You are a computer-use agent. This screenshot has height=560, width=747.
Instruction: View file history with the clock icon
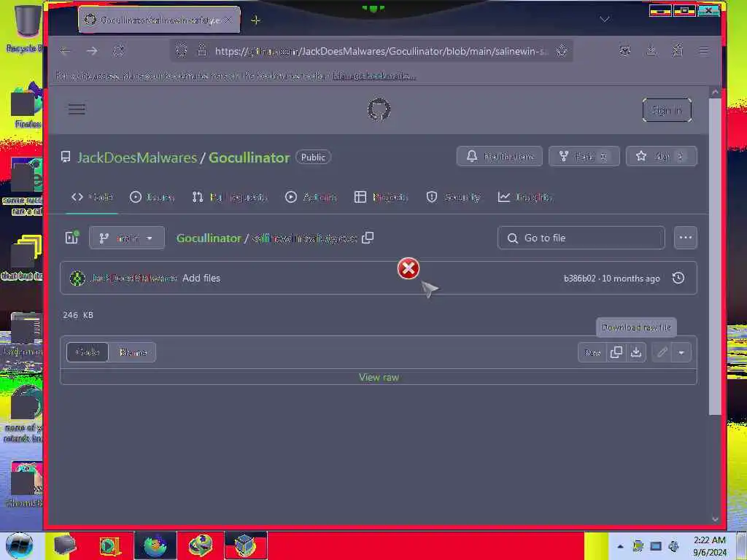tap(678, 278)
